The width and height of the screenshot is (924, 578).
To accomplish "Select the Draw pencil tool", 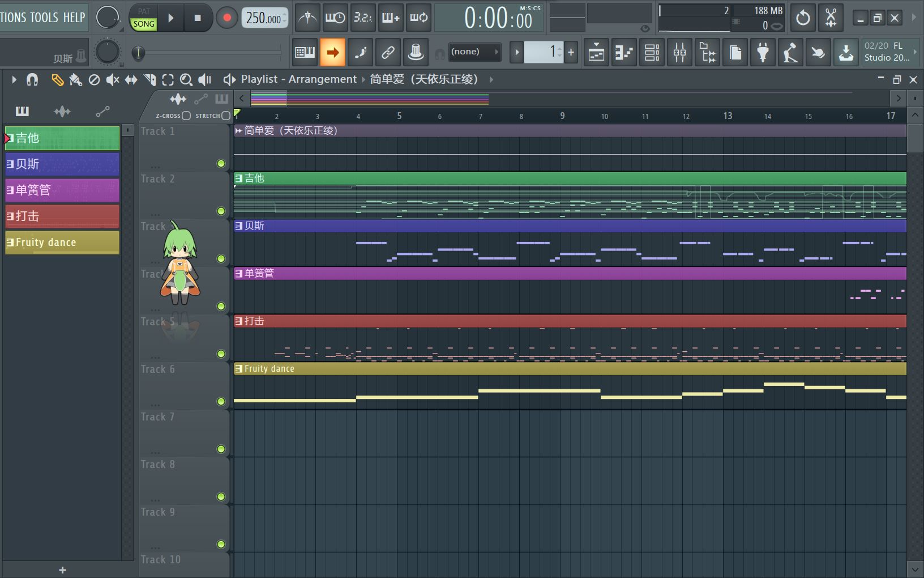I will 57,80.
